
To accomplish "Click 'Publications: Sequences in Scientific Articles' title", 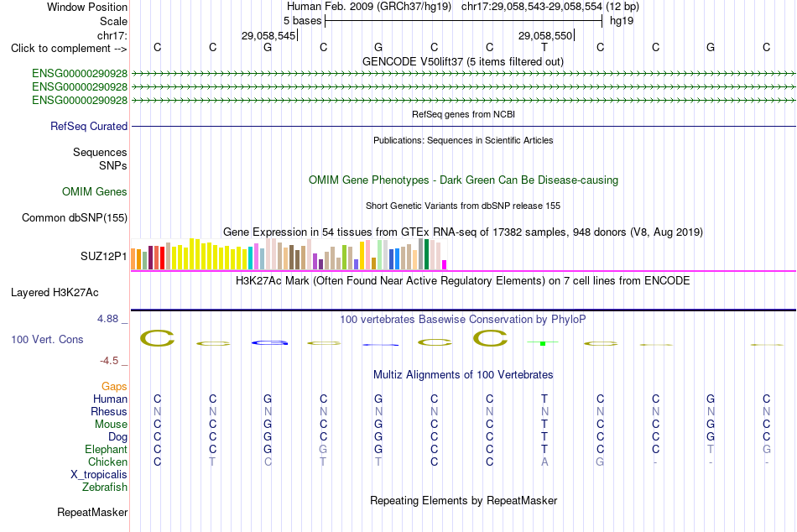I will [x=463, y=140].
